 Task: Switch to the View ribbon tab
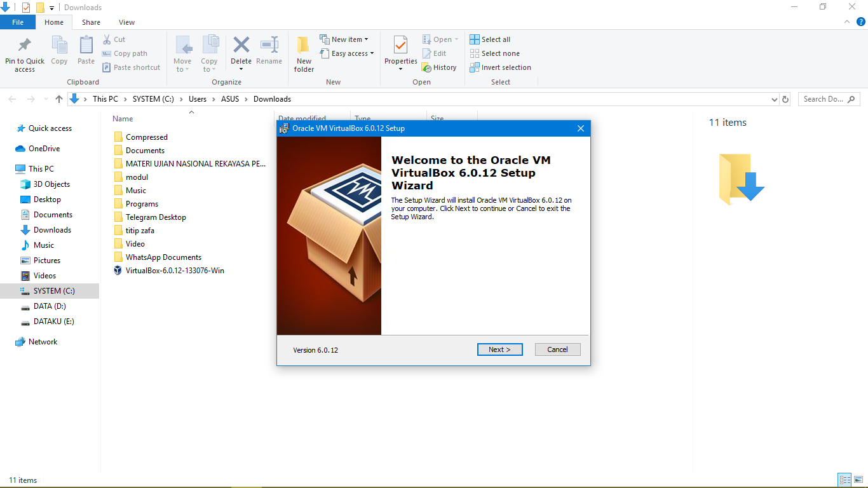[126, 22]
